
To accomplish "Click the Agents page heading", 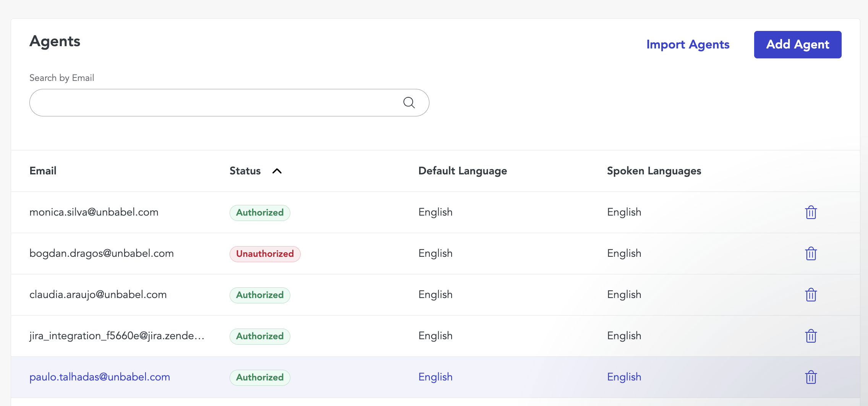I will pyautogui.click(x=55, y=42).
